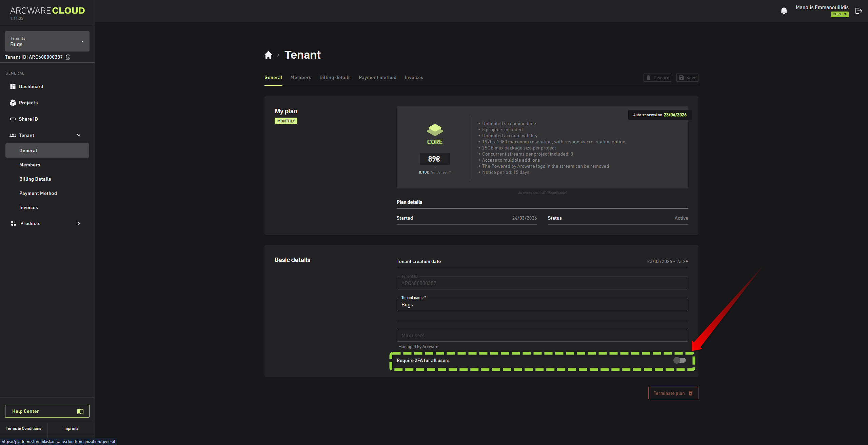Open Dashboard from the sidebar
This screenshot has height=445, width=868.
point(31,86)
